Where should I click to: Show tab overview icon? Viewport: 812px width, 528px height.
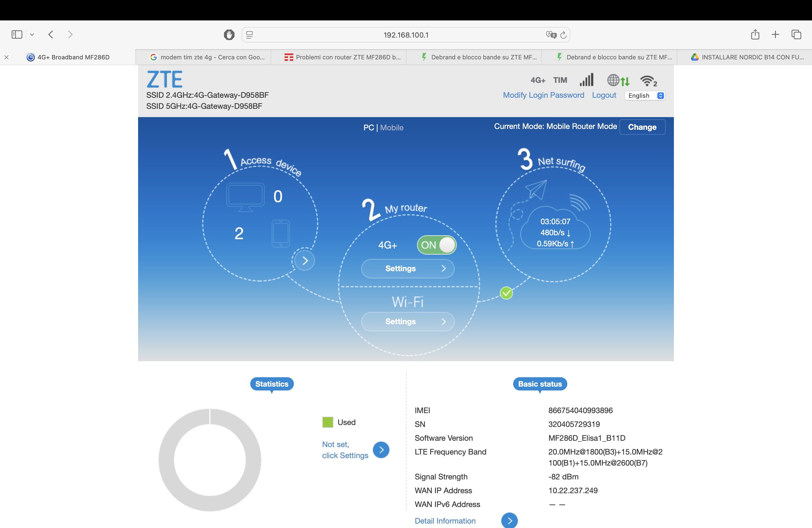tap(796, 35)
